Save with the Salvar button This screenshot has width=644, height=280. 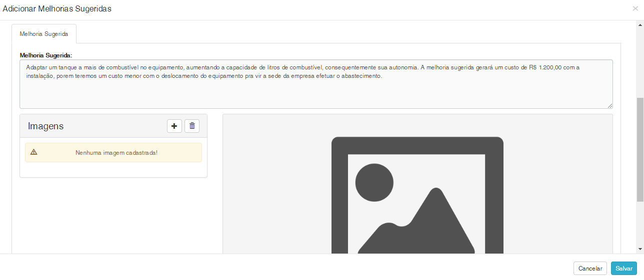[x=624, y=269]
